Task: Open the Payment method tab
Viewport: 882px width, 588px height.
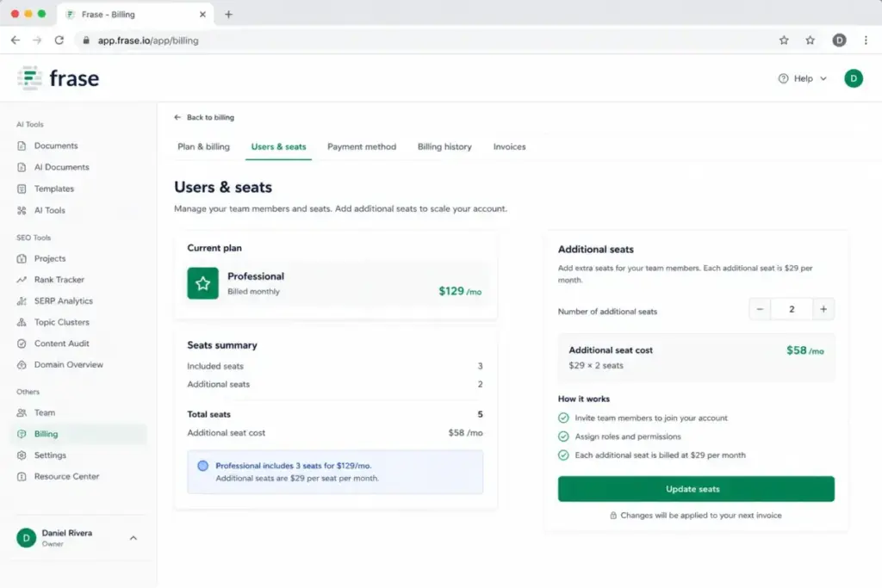Action: 362,146
